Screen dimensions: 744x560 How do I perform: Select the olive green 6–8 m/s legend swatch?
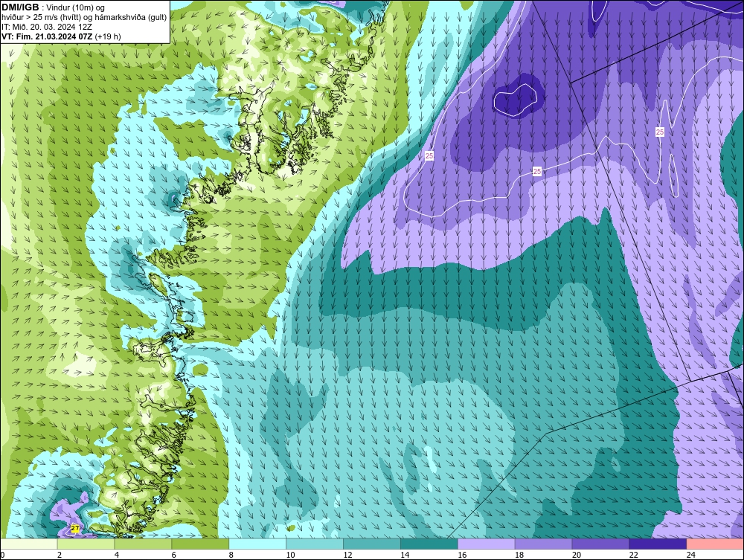click(200, 544)
